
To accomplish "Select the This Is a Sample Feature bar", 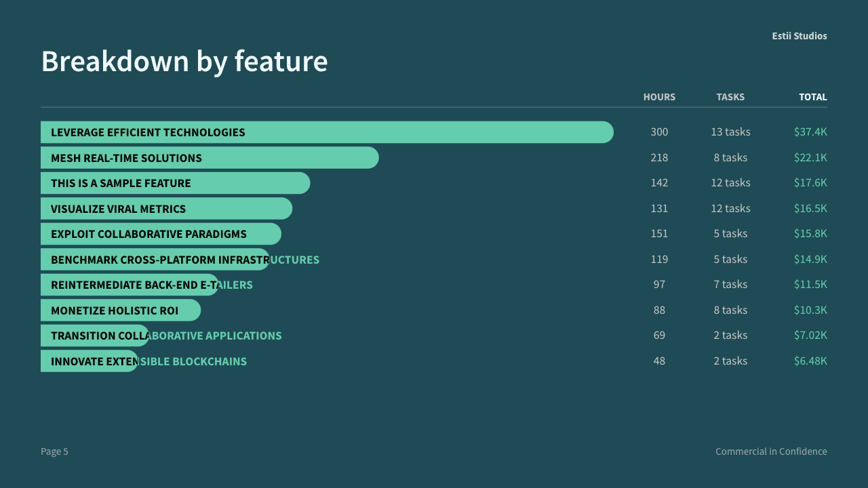I will [175, 183].
